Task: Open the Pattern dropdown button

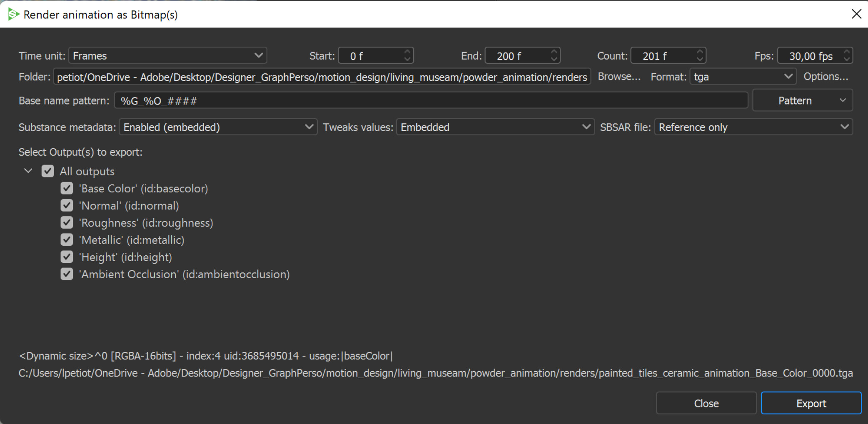Action: pyautogui.click(x=803, y=100)
